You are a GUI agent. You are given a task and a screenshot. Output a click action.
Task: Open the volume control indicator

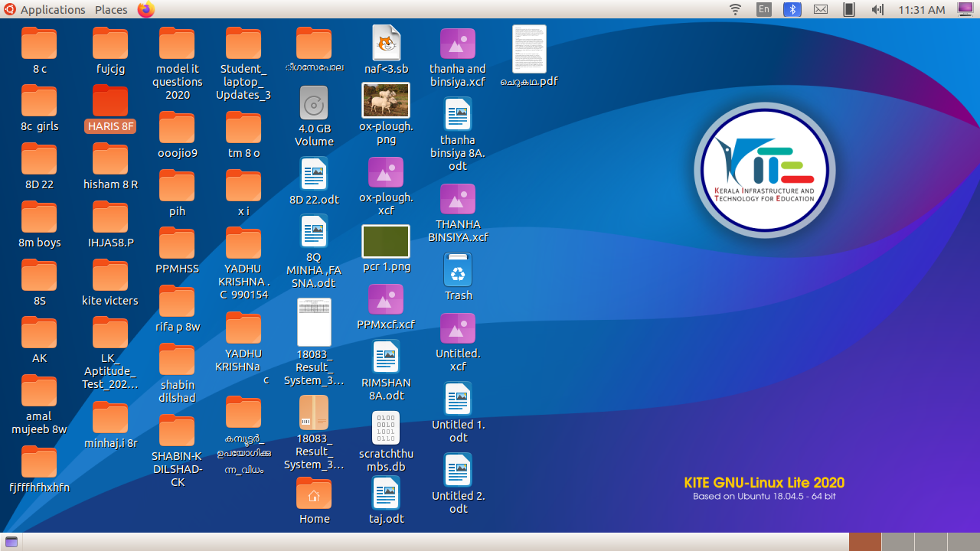(877, 9)
